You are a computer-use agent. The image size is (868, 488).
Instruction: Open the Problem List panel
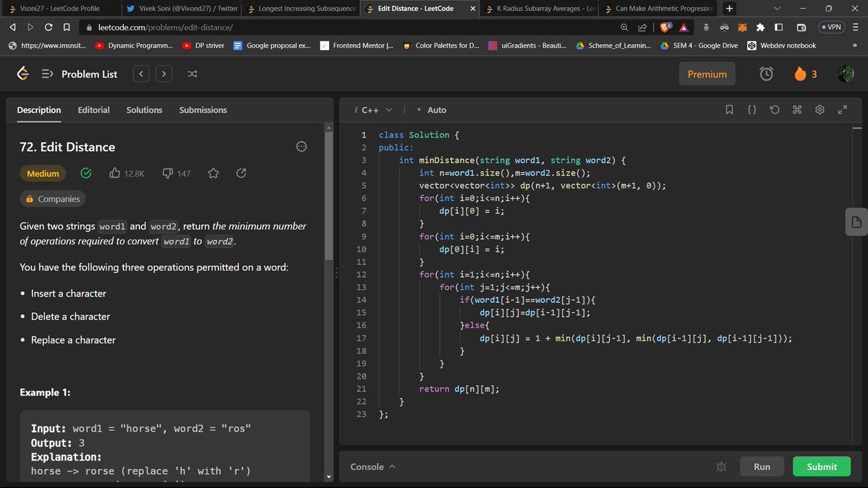(x=80, y=74)
